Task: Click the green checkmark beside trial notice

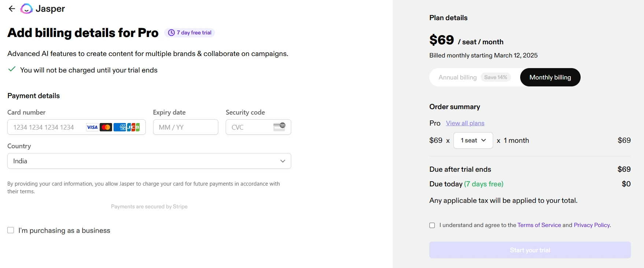Action: [12, 69]
